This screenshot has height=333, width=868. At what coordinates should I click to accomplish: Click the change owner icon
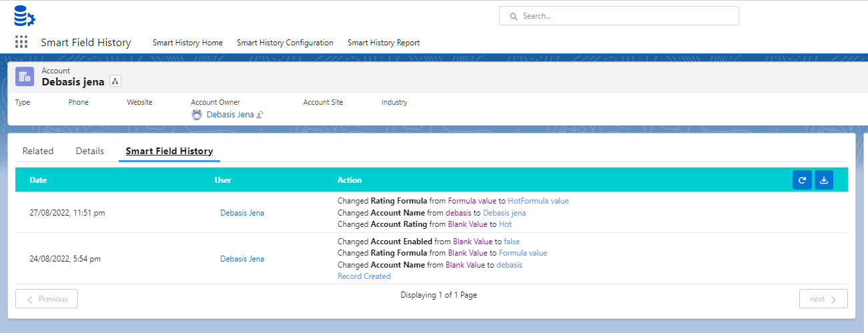tap(260, 115)
